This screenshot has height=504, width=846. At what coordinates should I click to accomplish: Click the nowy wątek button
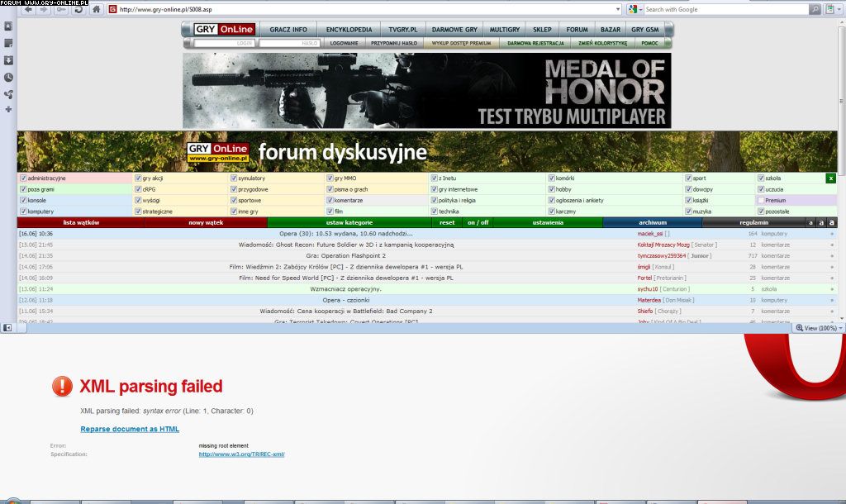pyautogui.click(x=206, y=222)
